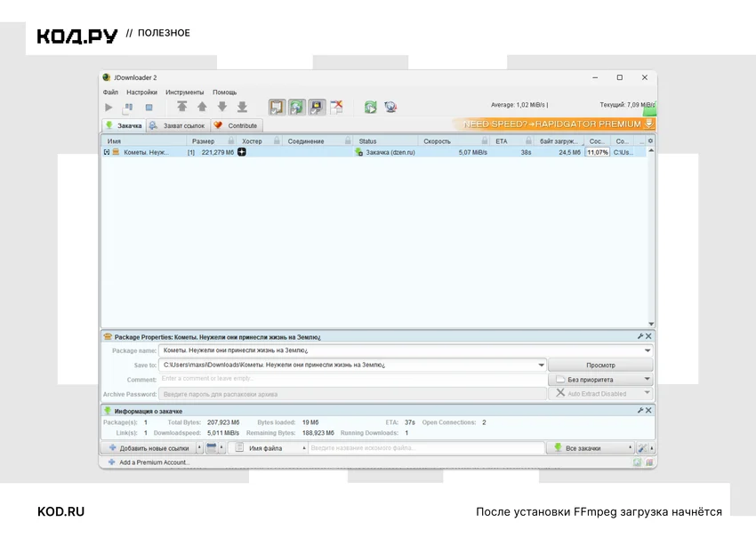Sort downloads by Status column
This screenshot has width=756, height=538.
coord(385,141)
